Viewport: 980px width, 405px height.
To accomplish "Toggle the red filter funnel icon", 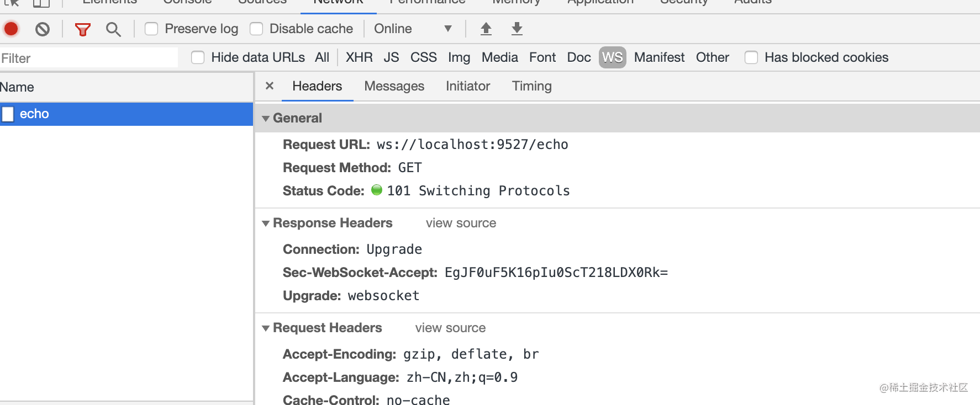I will [83, 29].
